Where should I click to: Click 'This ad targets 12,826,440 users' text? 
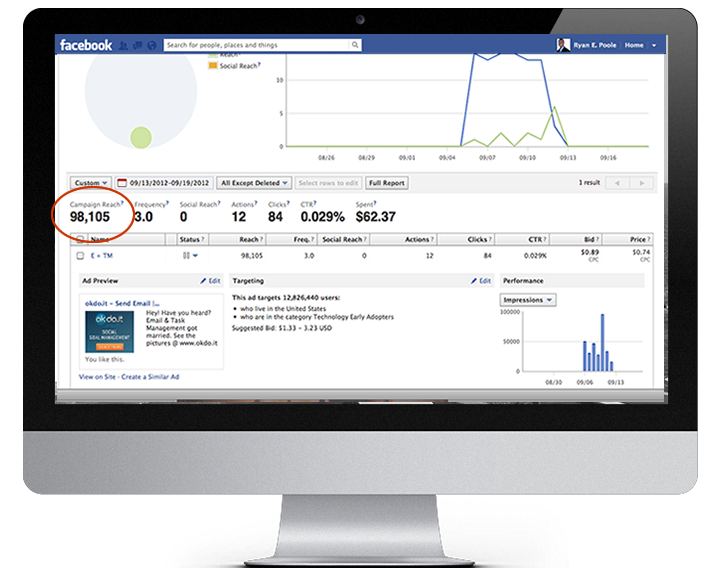[x=286, y=297]
